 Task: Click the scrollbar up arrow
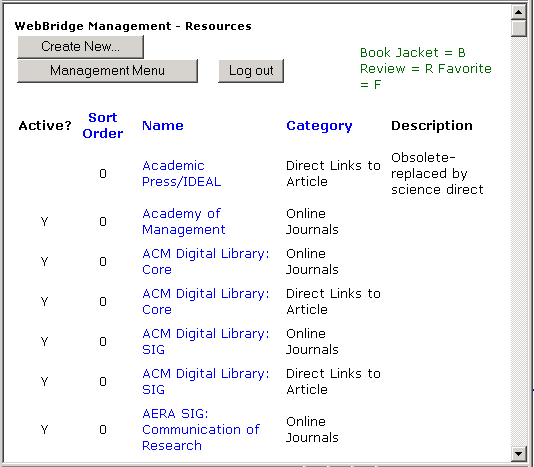coord(519,13)
